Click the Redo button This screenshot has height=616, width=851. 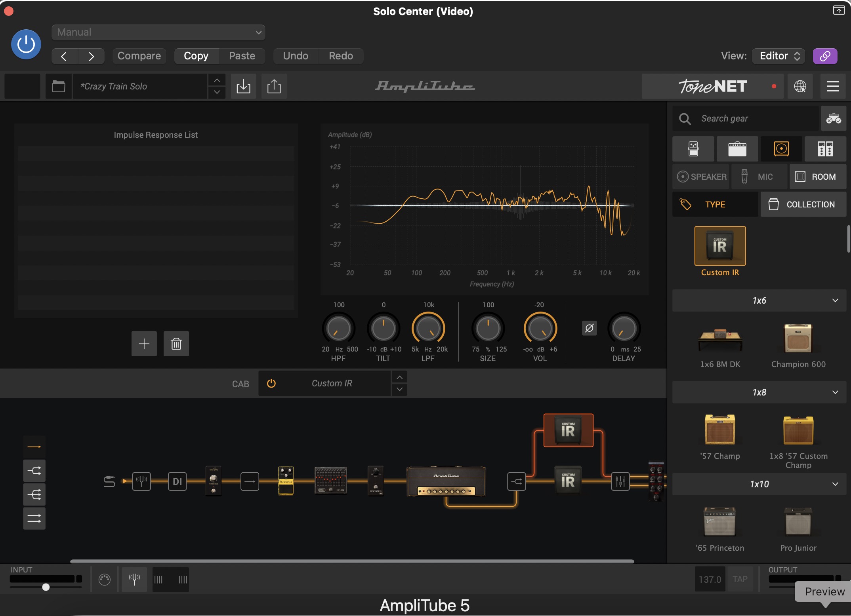point(341,56)
